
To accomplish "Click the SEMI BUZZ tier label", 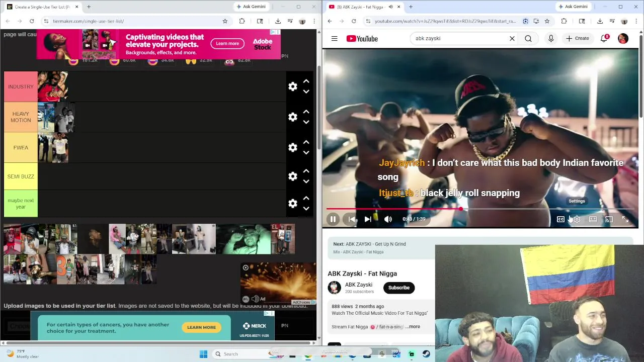I will pyautogui.click(x=21, y=176).
